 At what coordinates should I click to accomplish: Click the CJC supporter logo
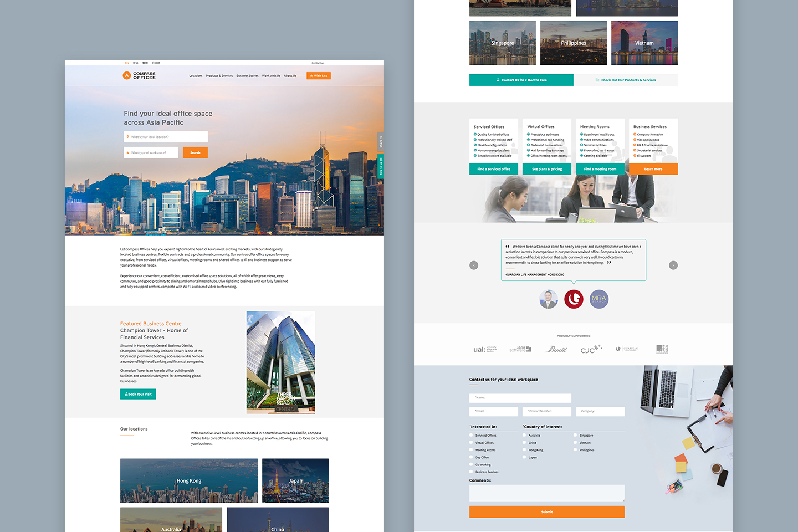[x=591, y=349]
